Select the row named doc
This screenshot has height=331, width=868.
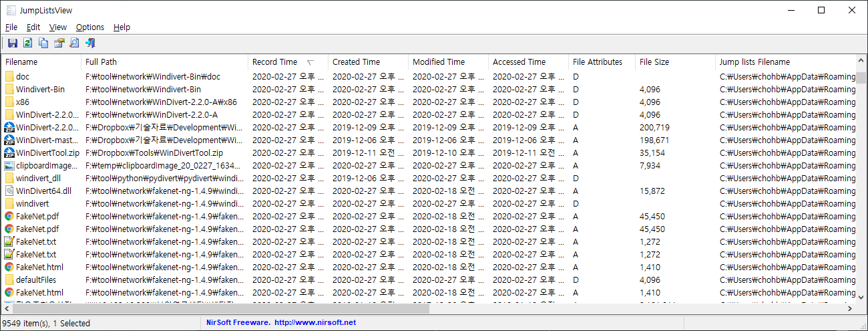click(x=429, y=77)
